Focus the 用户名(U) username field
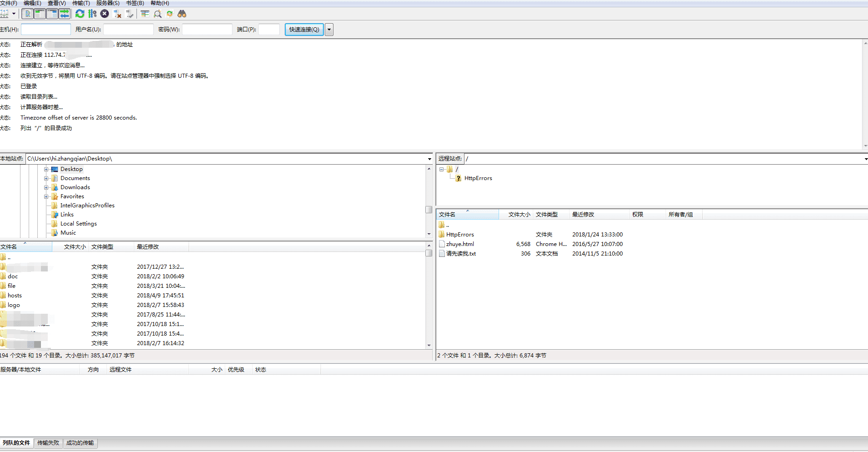 click(128, 30)
